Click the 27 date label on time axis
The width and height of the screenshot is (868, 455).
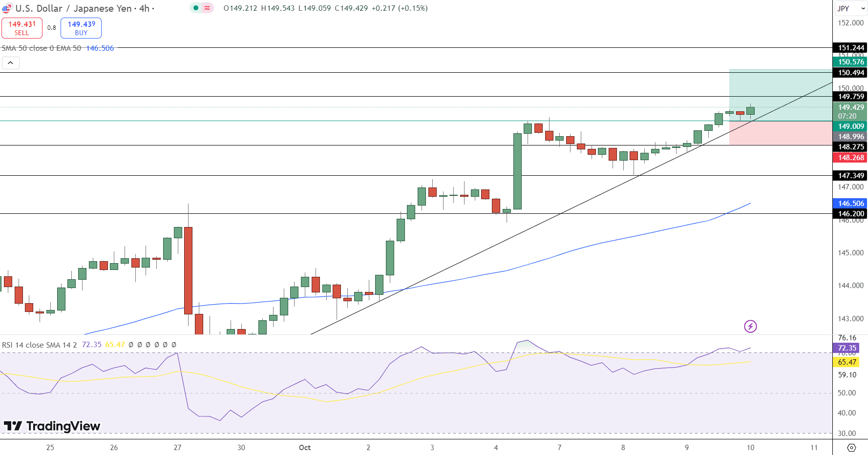177,448
